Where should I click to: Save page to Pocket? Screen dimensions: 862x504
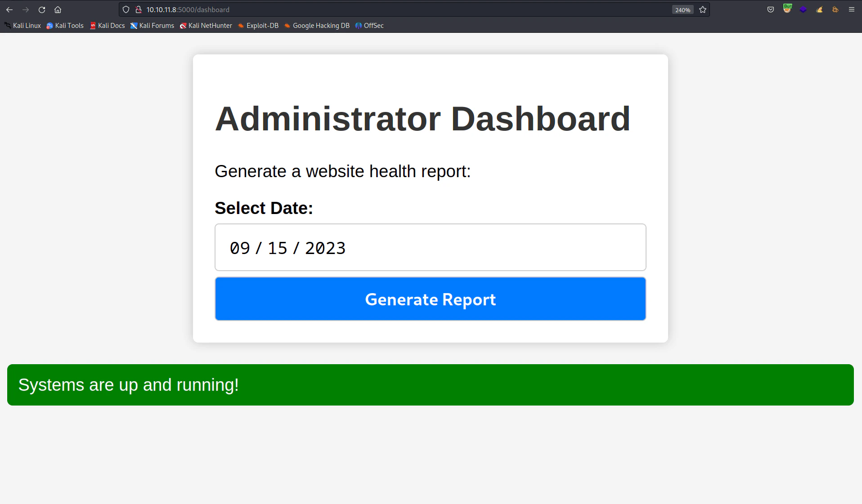point(771,9)
